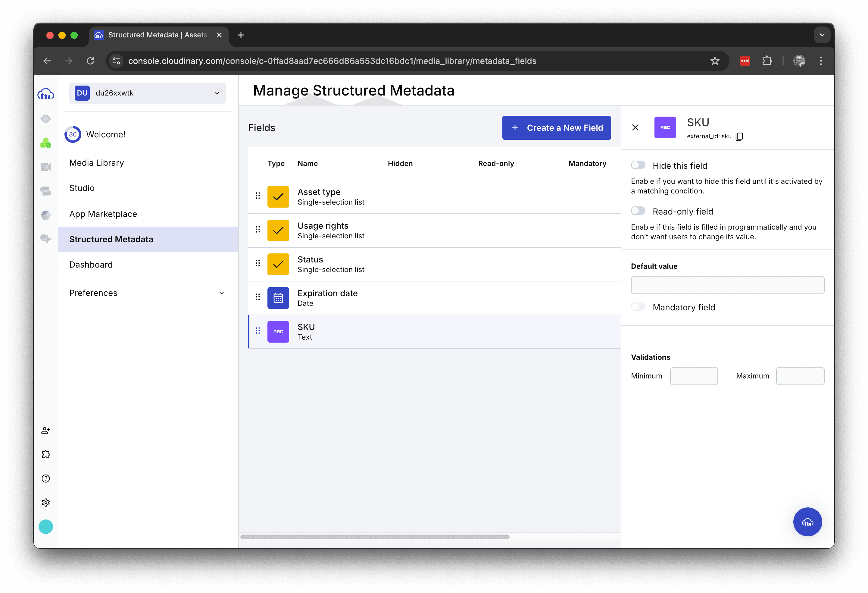
Task: Open the floating Cloudinary chat button
Action: [x=807, y=522]
